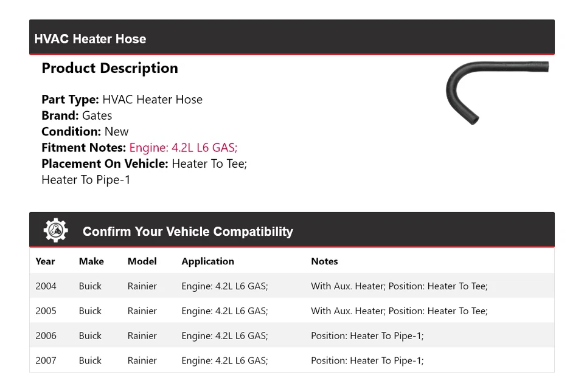Click the gear icon beside Confirm Your Vehicle Compatibility
The width and height of the screenshot is (584, 392).
tap(55, 230)
